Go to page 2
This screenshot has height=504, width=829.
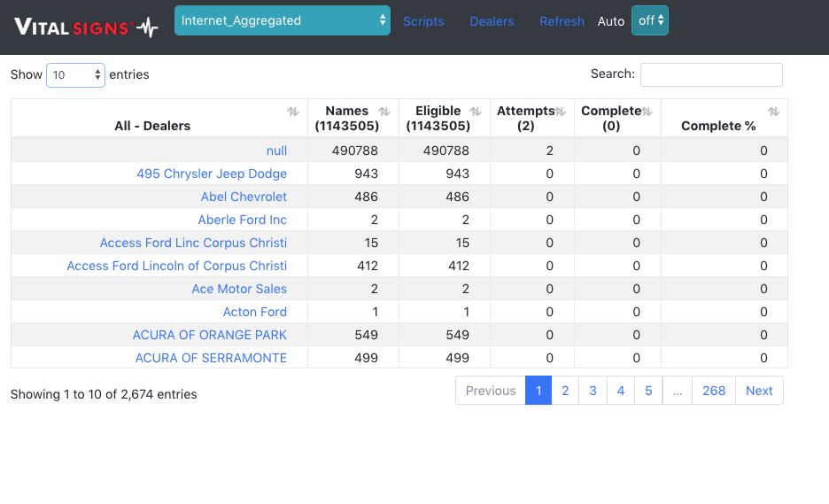click(x=565, y=391)
